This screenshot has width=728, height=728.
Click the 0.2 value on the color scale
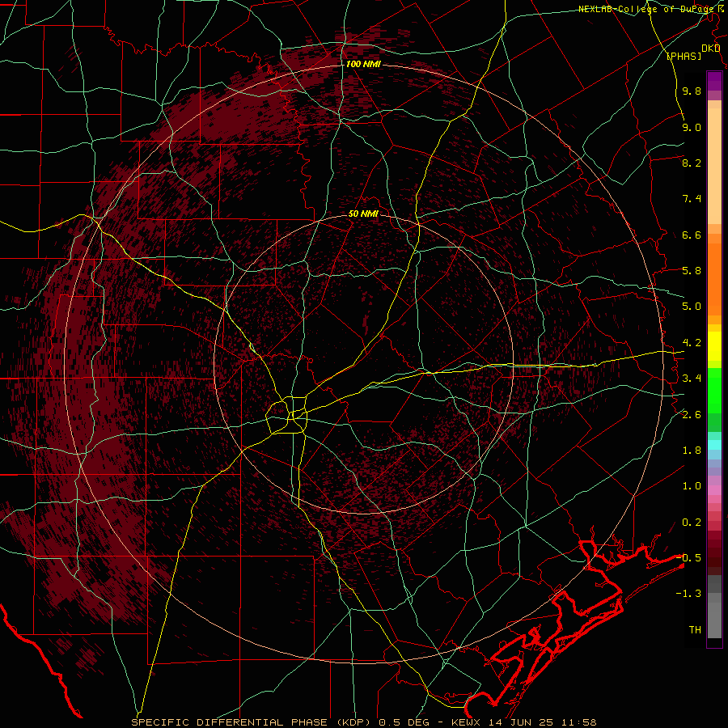coord(692,523)
